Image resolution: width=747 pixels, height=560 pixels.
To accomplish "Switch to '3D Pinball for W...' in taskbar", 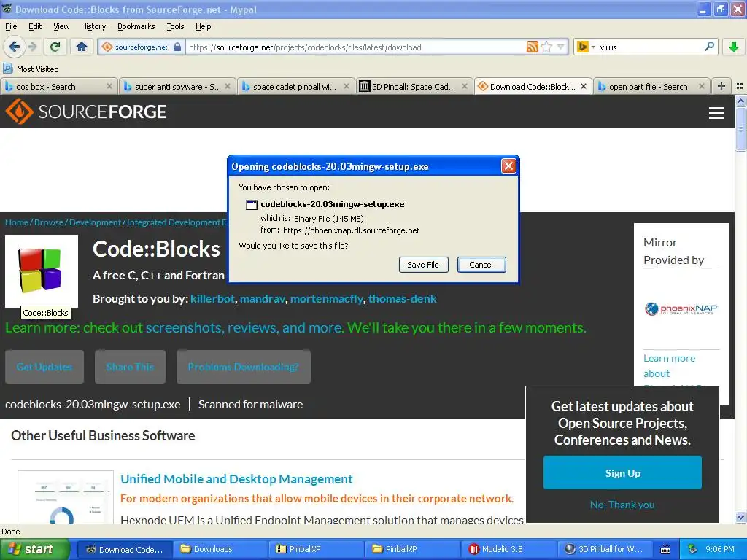I will [604, 549].
